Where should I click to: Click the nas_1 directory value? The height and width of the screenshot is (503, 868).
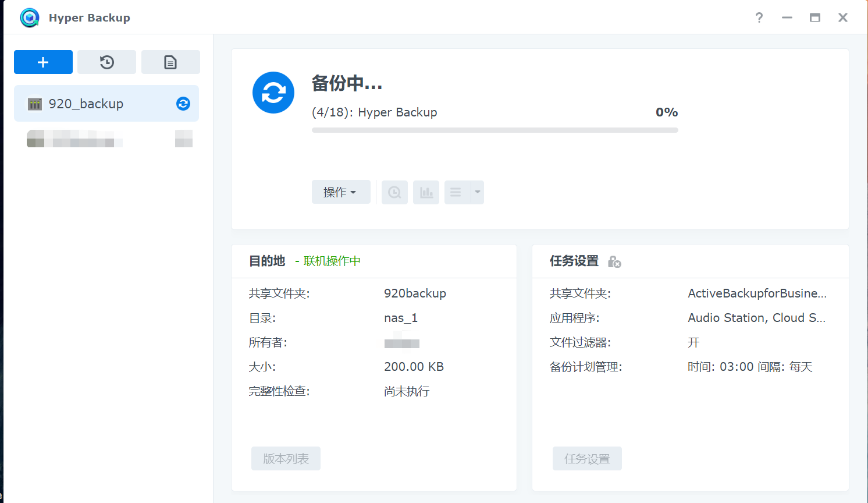pos(401,318)
